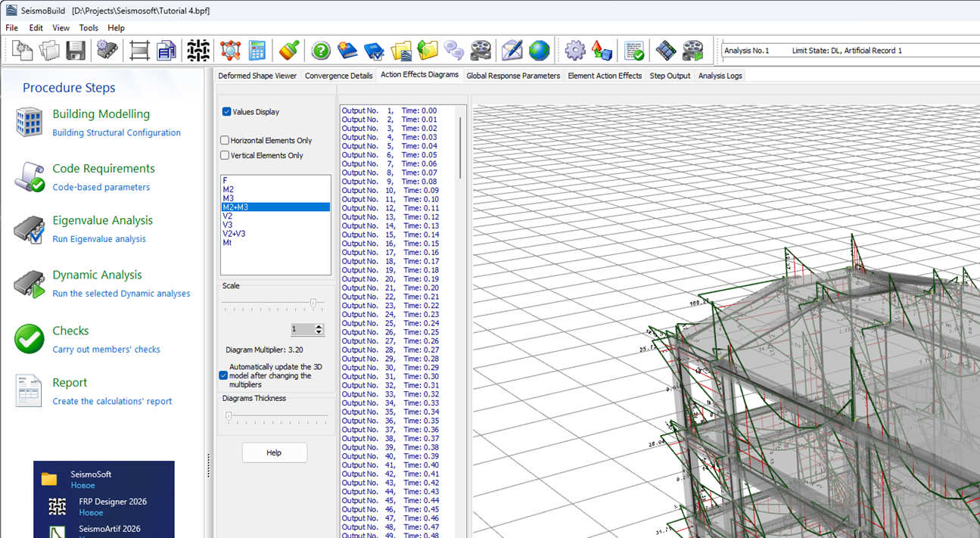
Task: Click the Building Modelling building icon
Action: coord(29,122)
